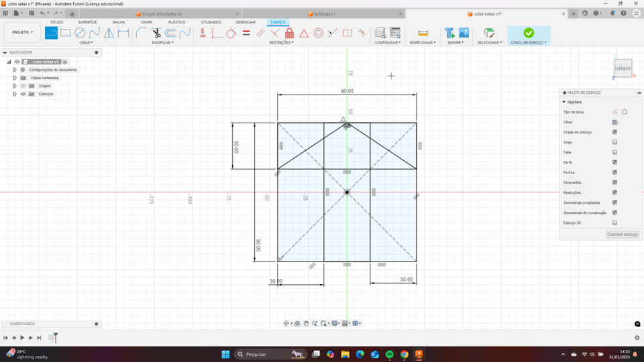Select the Rectangle sketch tool
The image size is (644, 362).
(66, 33)
